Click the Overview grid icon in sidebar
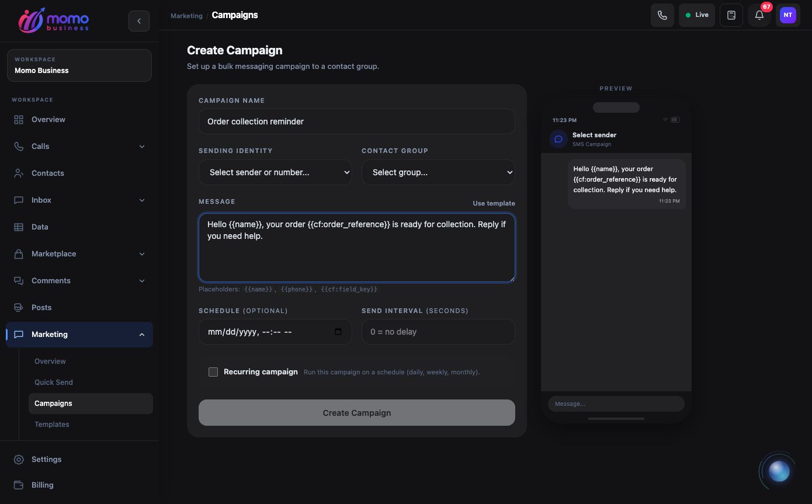 (19, 120)
